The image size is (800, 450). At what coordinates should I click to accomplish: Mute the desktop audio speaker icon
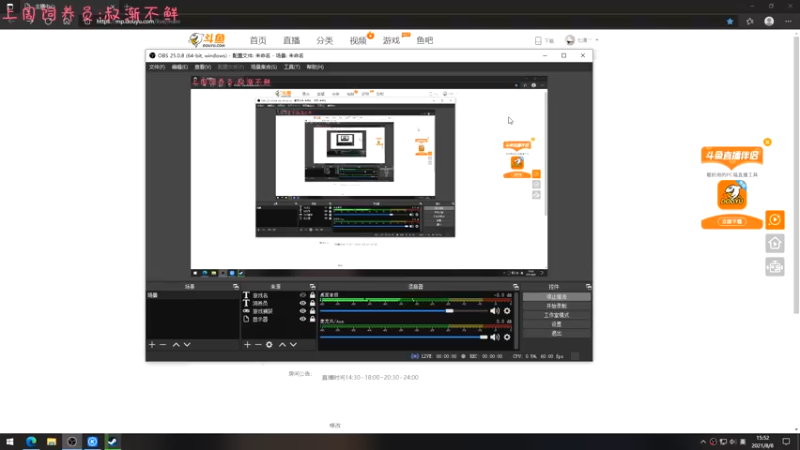[x=494, y=311]
